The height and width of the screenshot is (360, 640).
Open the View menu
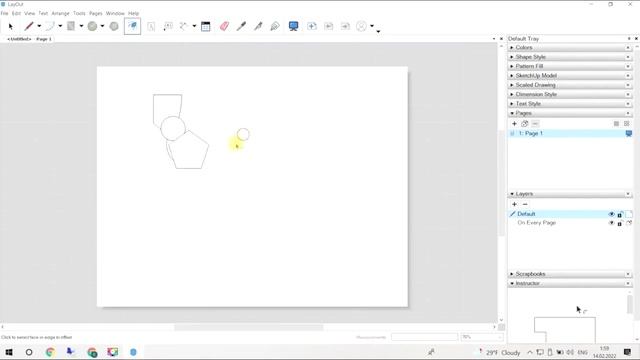pyautogui.click(x=30, y=13)
